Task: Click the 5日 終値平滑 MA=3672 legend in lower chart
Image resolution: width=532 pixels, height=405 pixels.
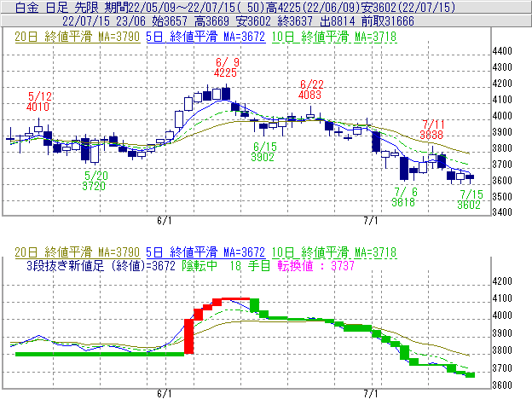Action: click(205, 252)
